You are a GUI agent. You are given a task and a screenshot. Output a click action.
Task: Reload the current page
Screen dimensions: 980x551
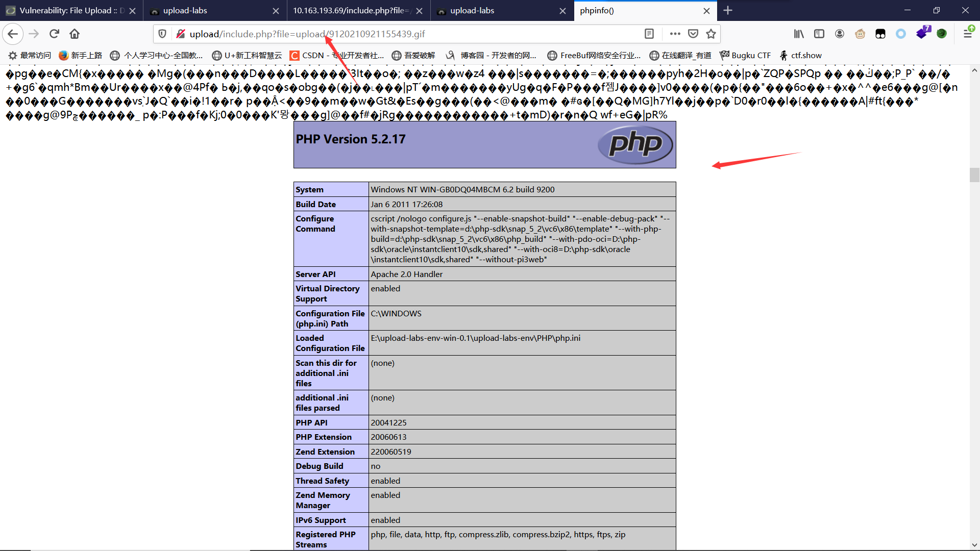[x=54, y=34]
